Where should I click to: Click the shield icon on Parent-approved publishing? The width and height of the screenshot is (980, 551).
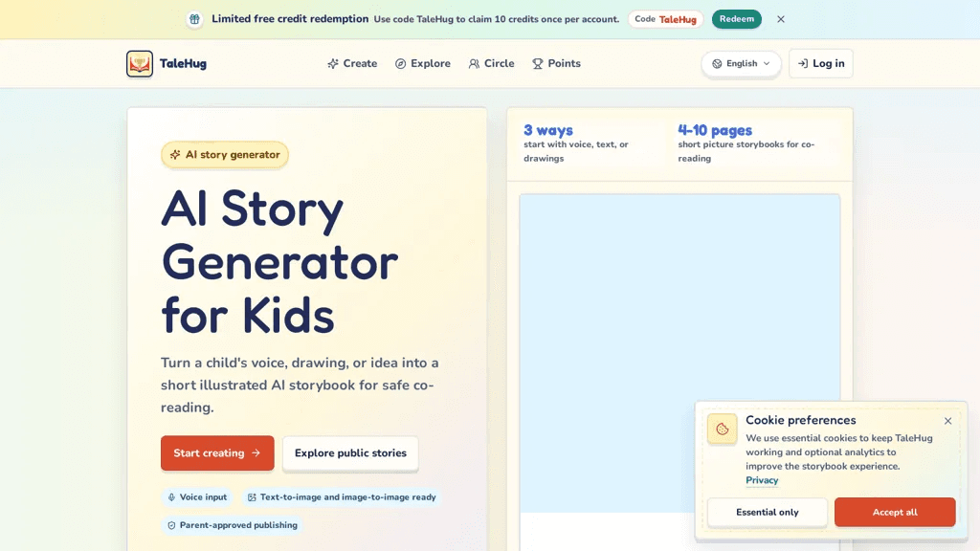pos(171,525)
